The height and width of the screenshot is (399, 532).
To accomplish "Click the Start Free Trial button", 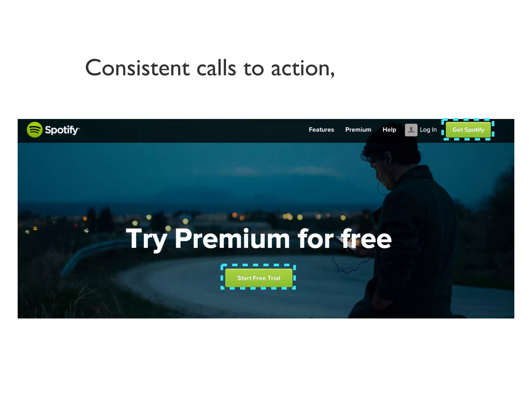I will click(x=259, y=278).
